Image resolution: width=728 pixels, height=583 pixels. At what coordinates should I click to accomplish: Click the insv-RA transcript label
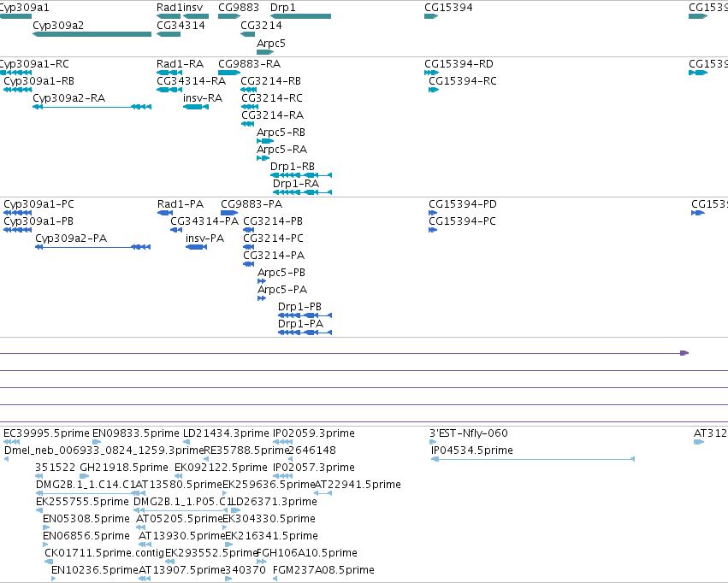[x=203, y=97]
